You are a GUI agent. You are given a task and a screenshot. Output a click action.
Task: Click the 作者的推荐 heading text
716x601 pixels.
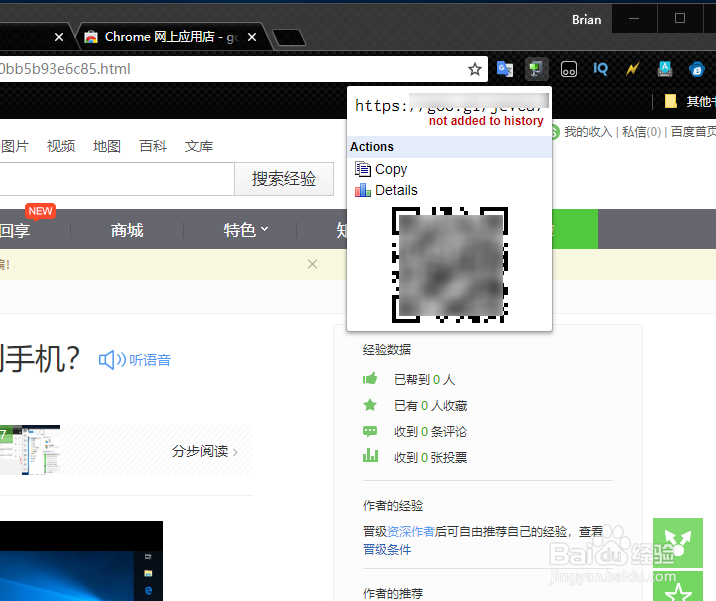393,593
